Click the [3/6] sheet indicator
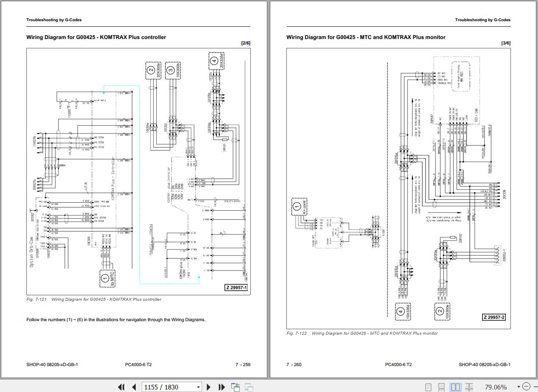Viewport: 538px width, 392px height. click(506, 43)
